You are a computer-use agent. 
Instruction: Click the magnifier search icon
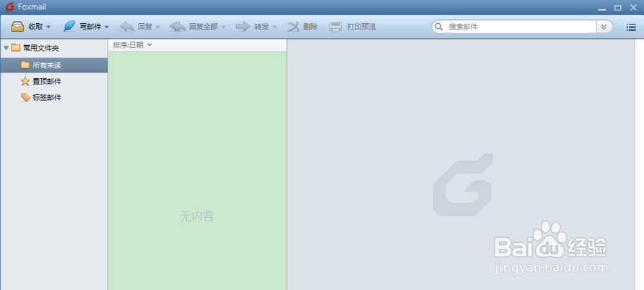(439, 26)
